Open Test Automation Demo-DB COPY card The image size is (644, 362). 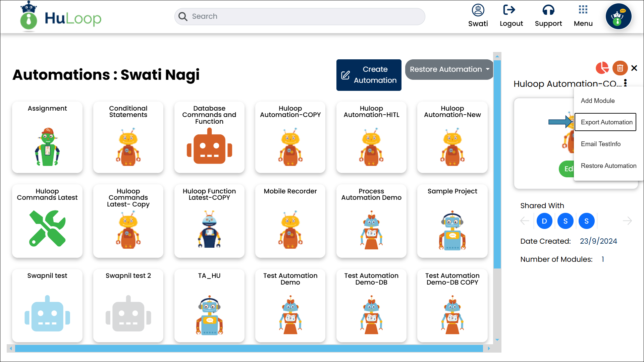(452, 305)
